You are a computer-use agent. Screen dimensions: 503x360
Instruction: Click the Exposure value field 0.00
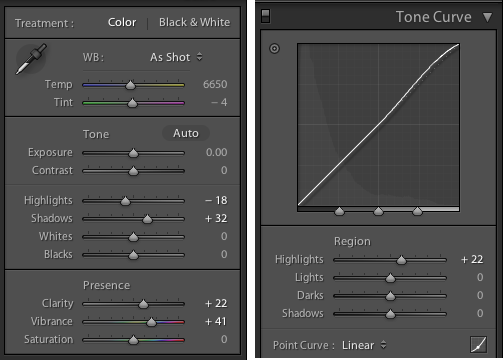click(x=216, y=152)
